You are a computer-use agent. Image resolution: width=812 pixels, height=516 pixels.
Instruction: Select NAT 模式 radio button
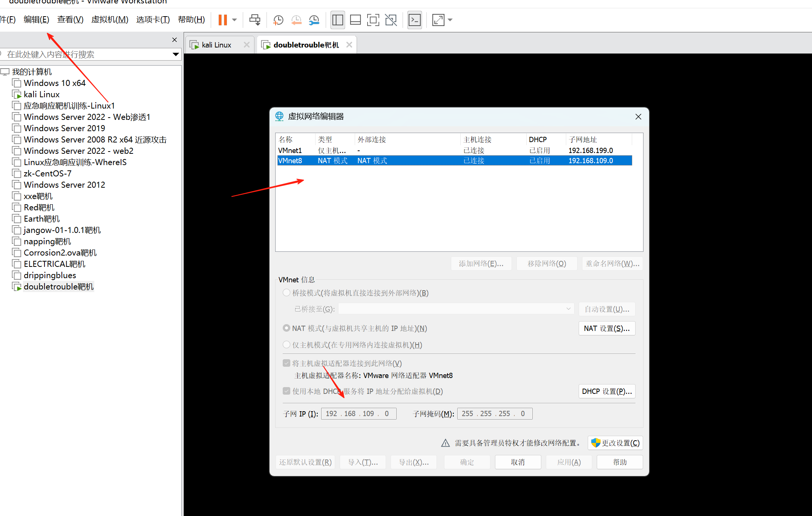[x=286, y=328]
